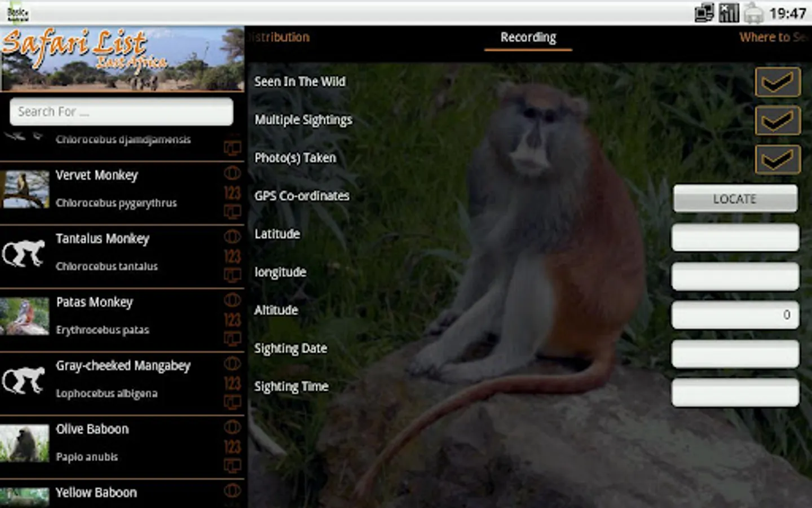Switch to the Distribution tab

[280, 37]
